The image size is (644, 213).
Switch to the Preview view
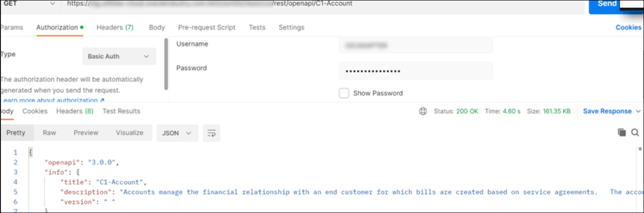[x=86, y=133]
